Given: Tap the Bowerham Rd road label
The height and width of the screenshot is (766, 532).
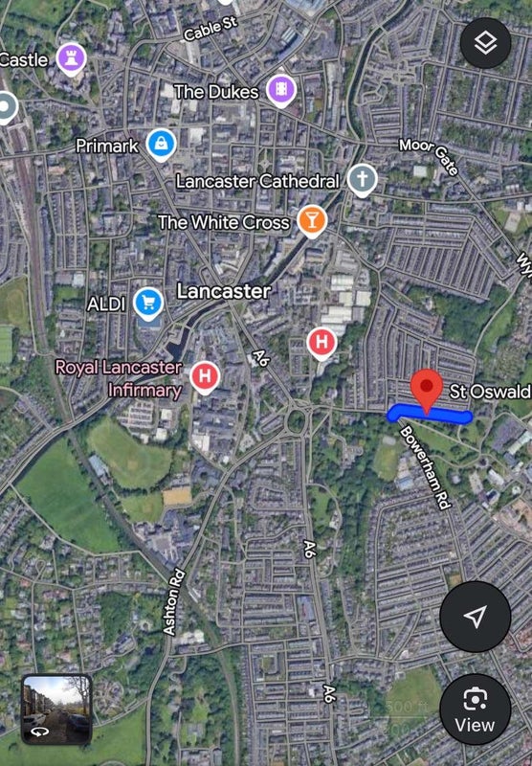Looking at the screenshot, I should pos(425,468).
